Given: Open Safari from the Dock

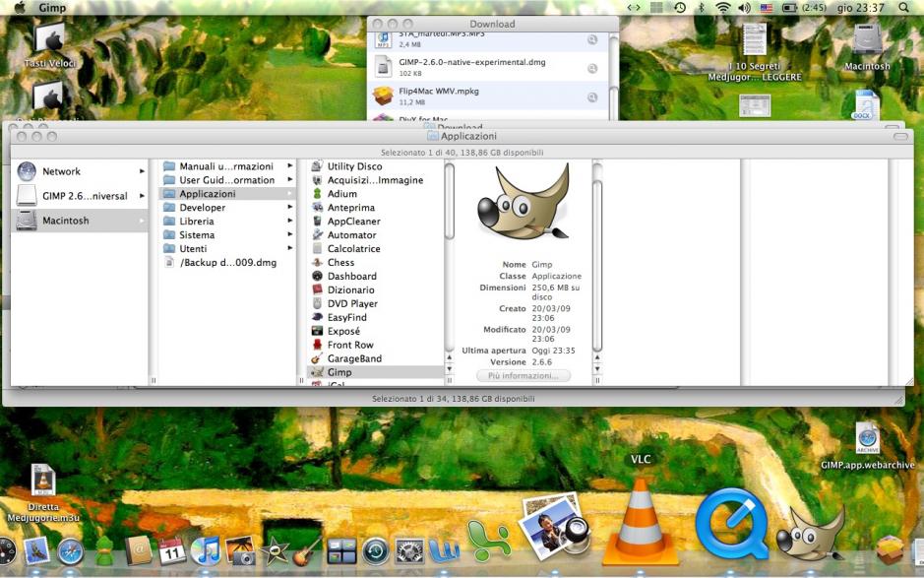Looking at the screenshot, I should click(71, 552).
